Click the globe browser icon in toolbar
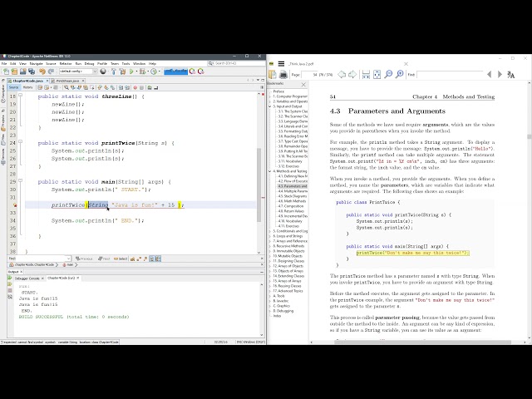This screenshot has width=532, height=399. coord(103,71)
